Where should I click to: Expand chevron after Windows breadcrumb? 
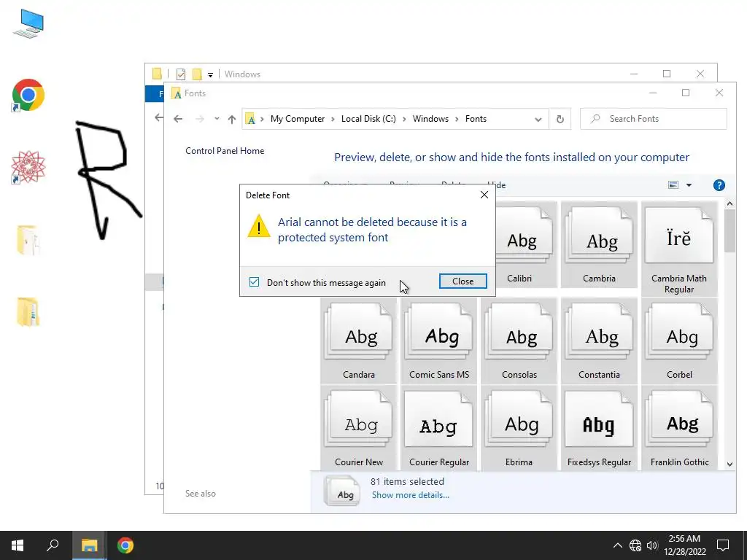pyautogui.click(x=457, y=119)
